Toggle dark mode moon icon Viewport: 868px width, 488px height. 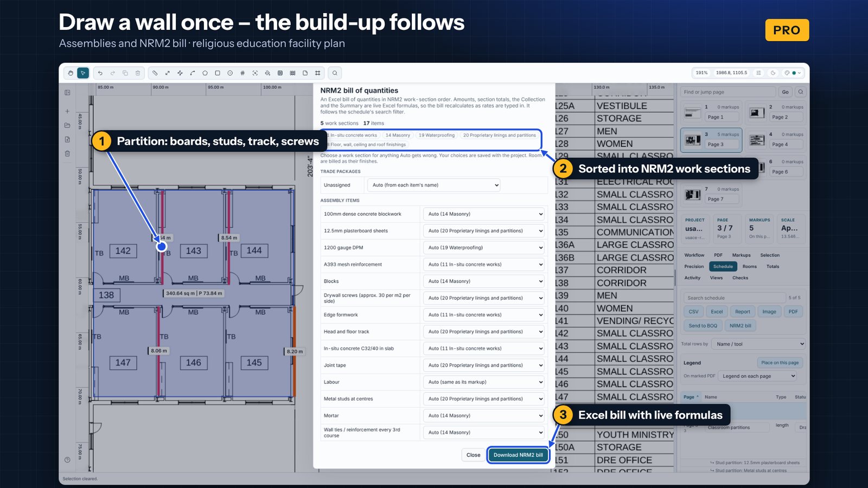click(x=773, y=73)
